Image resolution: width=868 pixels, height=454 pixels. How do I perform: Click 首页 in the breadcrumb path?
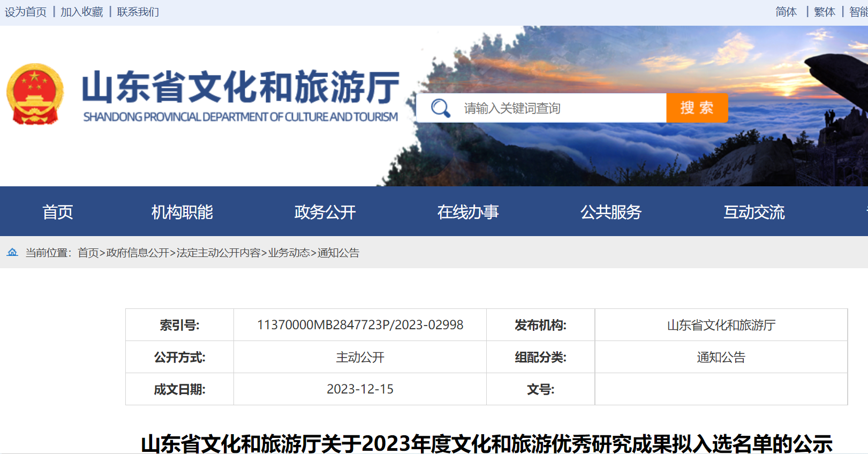point(88,253)
